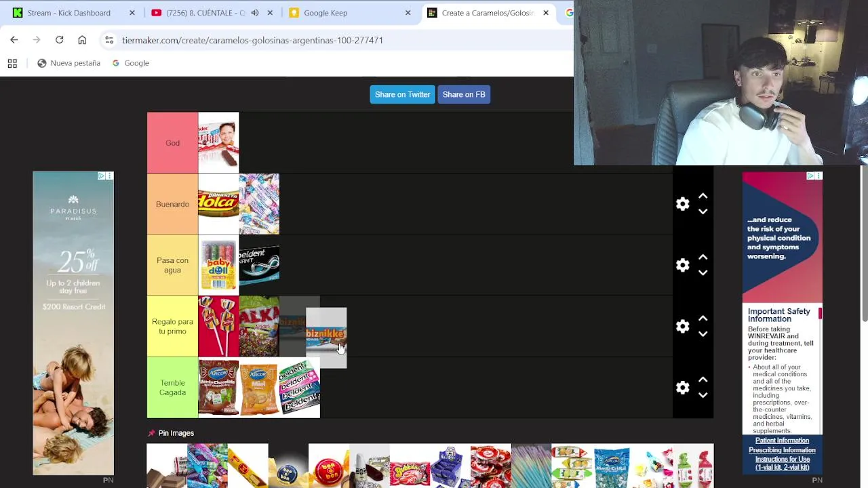This screenshot has width=868, height=488.
Task: Select the Kinder bar in God tier
Action: pyautogui.click(x=218, y=143)
